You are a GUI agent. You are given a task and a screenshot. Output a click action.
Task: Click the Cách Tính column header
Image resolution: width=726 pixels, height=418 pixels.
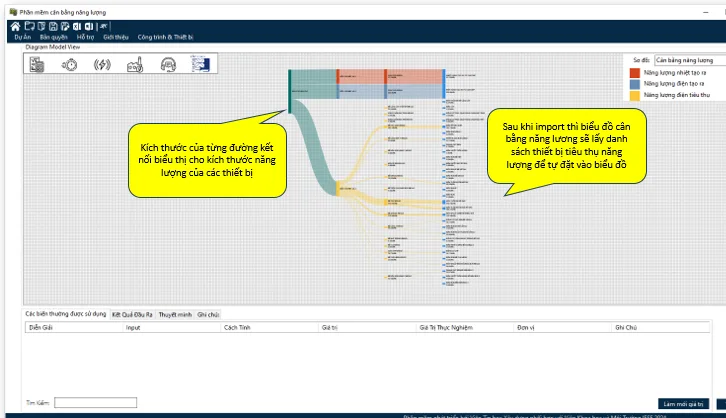(269, 327)
